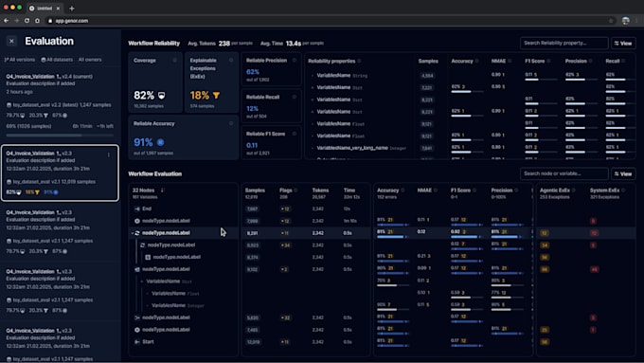This screenshot has width=644, height=363.
Task: Select the End node row
Action: click(183, 209)
